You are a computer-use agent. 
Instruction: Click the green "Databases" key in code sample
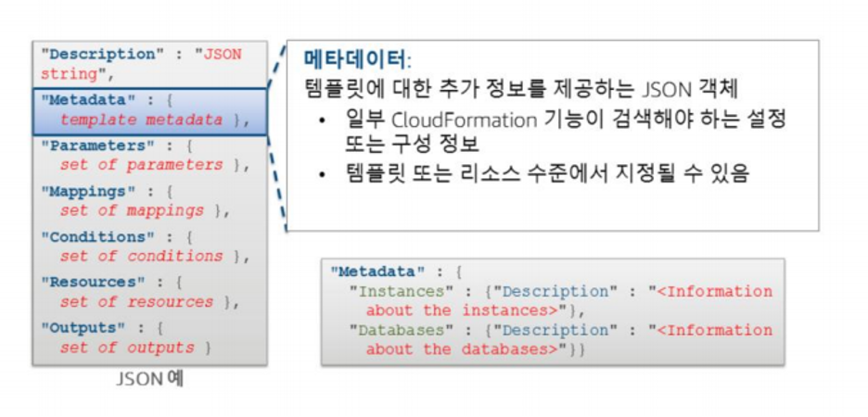402,330
